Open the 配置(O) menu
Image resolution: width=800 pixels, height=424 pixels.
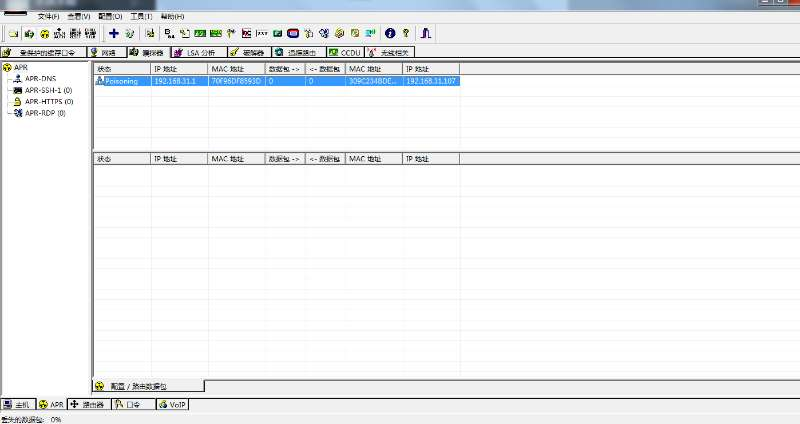[110, 16]
